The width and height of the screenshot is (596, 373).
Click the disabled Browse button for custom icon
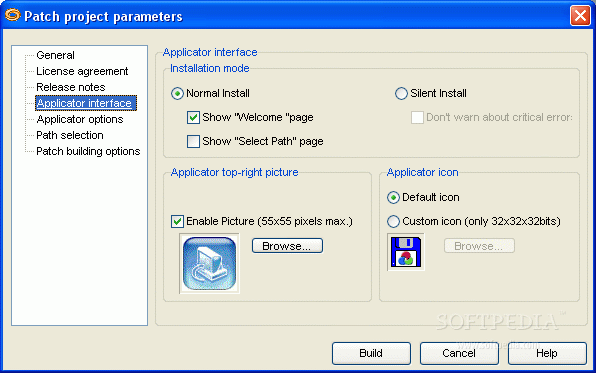pos(479,246)
